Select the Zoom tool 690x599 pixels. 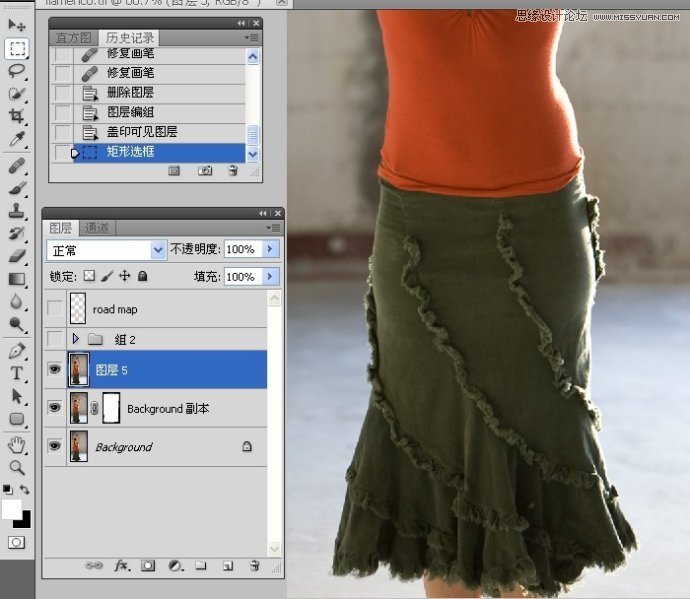(17, 467)
